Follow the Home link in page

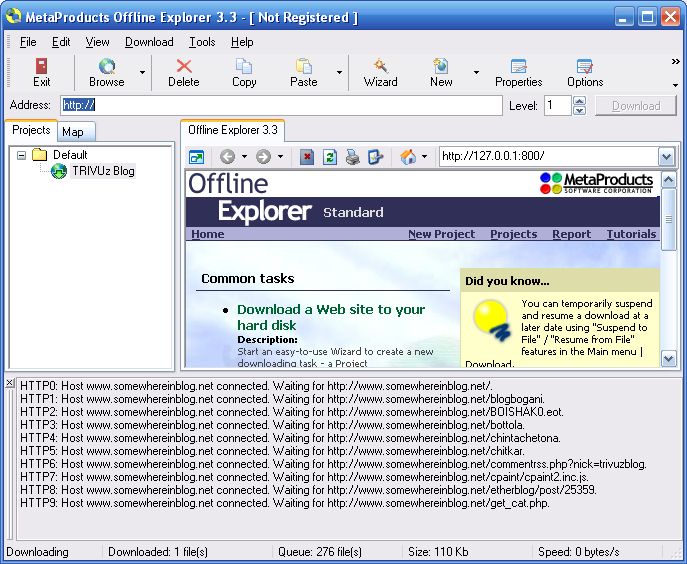tap(208, 234)
